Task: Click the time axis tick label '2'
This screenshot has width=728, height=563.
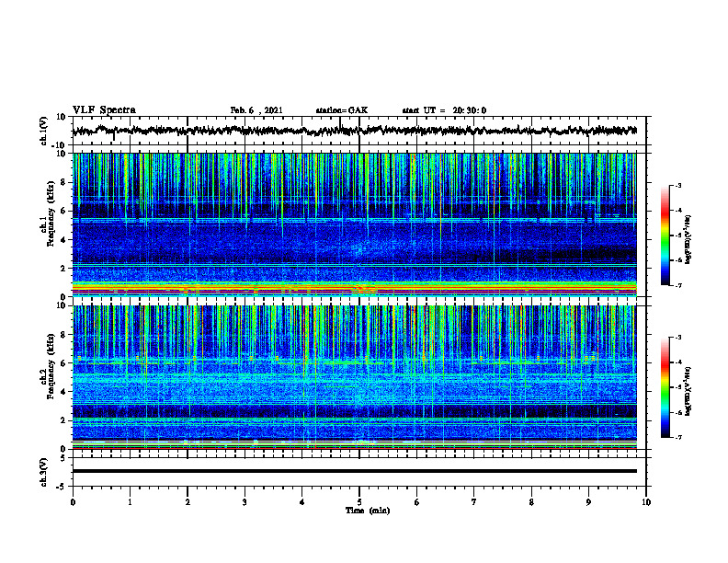Action: 188,502
